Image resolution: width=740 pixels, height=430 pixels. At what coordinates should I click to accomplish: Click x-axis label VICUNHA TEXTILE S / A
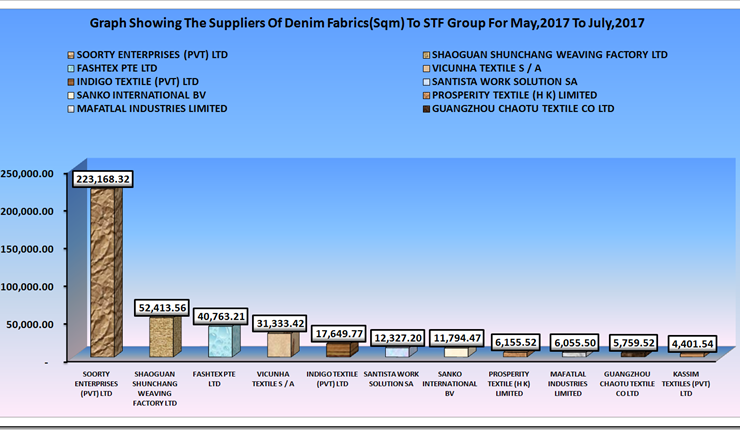(x=273, y=379)
